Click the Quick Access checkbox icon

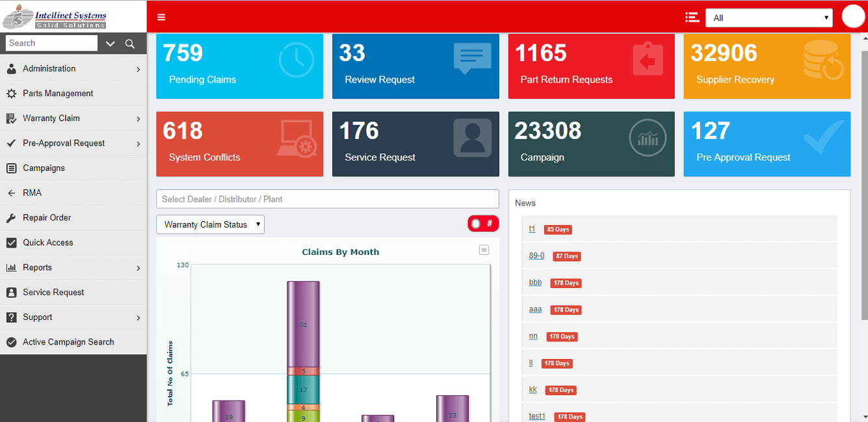(11, 243)
